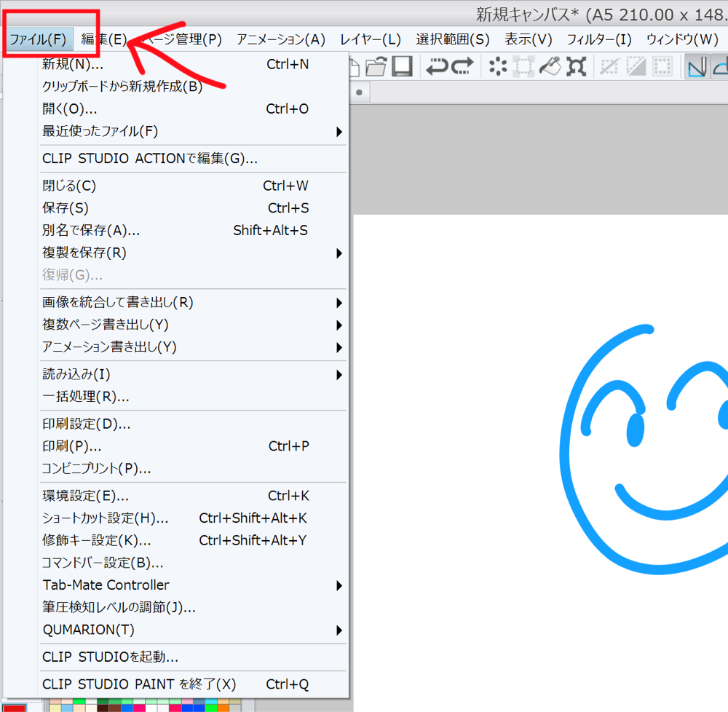
Task: Click the Fill paint bucket toolbar icon
Action: [550, 66]
